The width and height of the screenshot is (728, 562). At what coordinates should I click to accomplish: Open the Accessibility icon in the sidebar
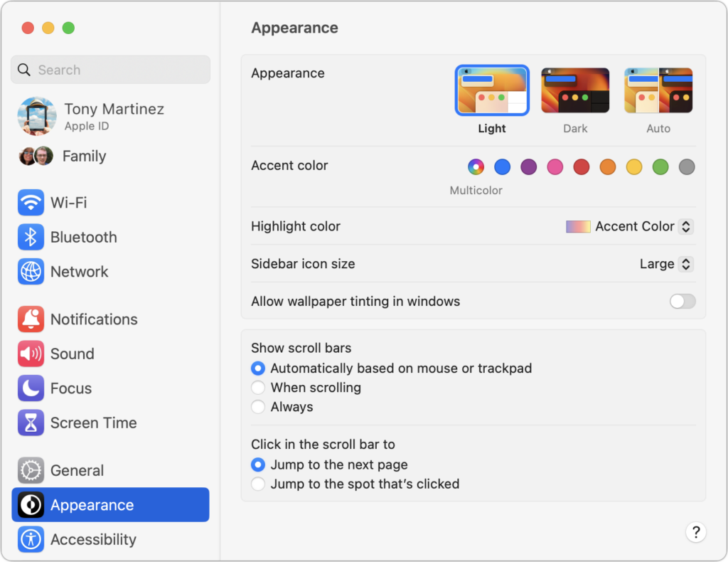(x=31, y=539)
